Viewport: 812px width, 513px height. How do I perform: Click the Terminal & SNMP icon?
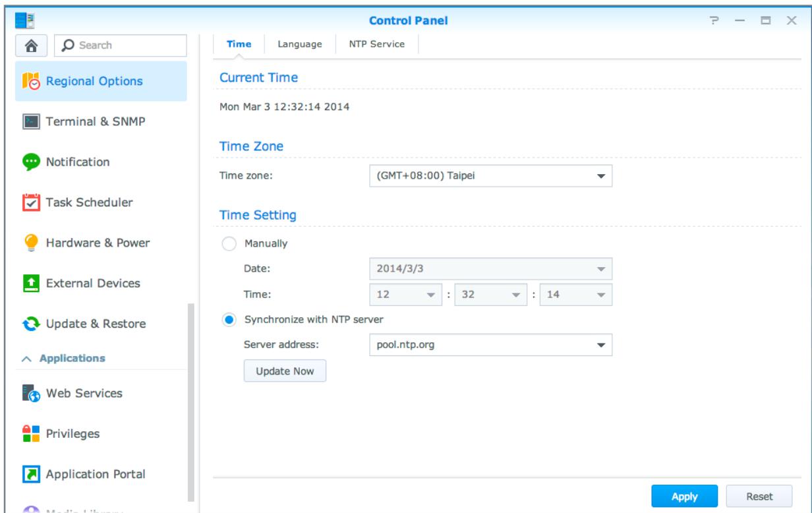[32, 121]
